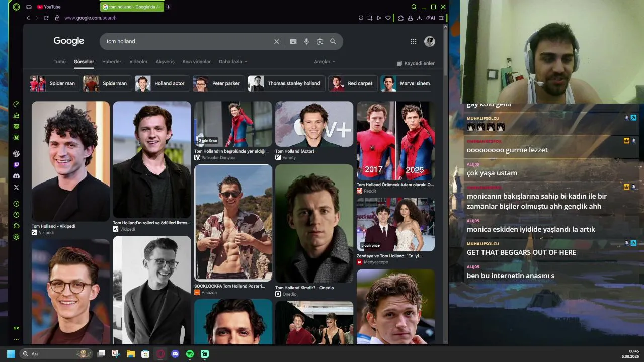Switch to the Haberler tab
The image size is (644, 362).
point(112,62)
